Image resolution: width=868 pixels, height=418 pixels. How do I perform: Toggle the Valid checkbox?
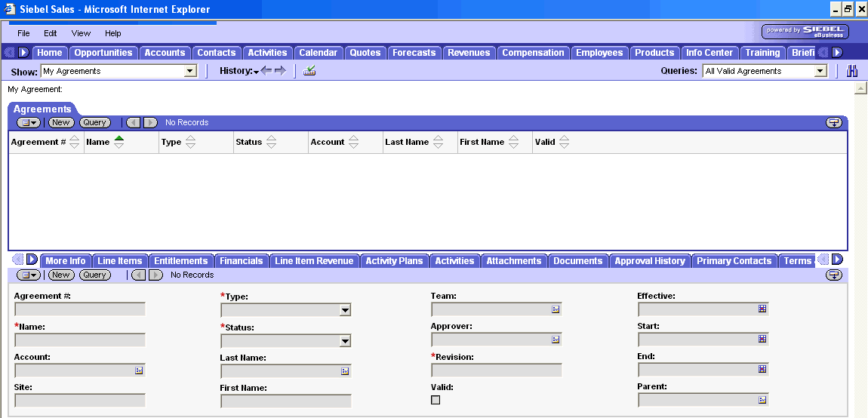tap(436, 400)
